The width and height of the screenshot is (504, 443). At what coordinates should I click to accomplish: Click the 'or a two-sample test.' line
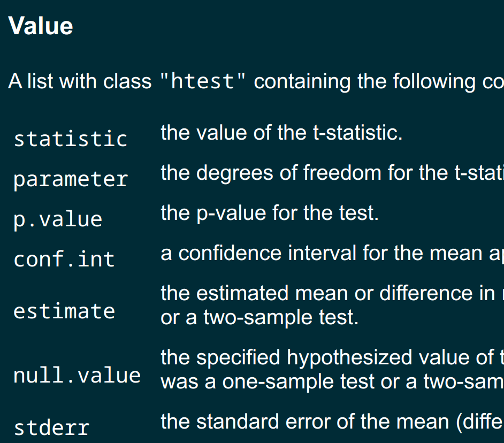click(259, 317)
